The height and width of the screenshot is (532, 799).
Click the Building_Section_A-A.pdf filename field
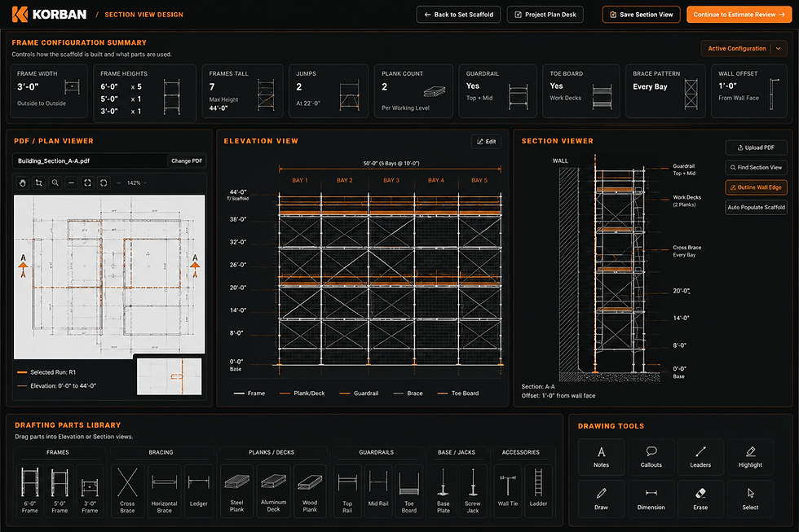90,160
